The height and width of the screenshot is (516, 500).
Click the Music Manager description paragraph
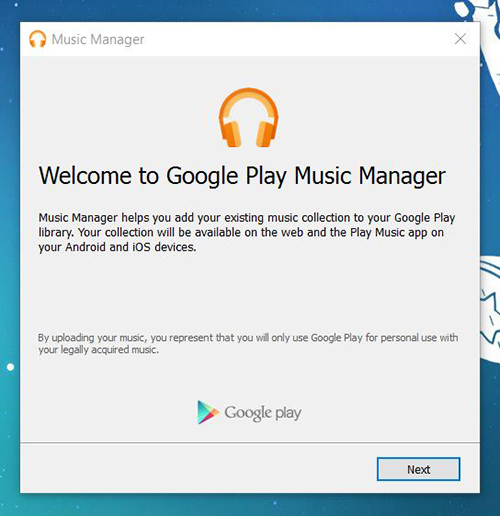tap(247, 232)
